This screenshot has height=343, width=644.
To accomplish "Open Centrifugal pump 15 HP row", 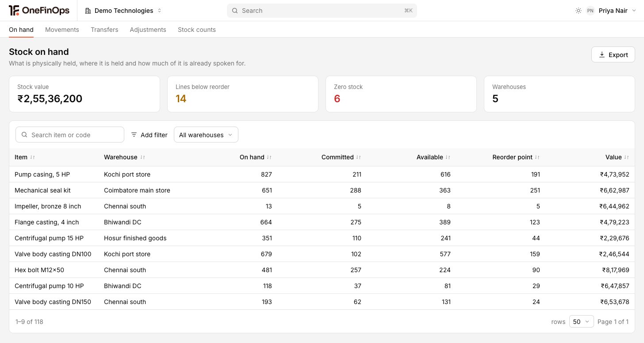I will tap(322, 238).
